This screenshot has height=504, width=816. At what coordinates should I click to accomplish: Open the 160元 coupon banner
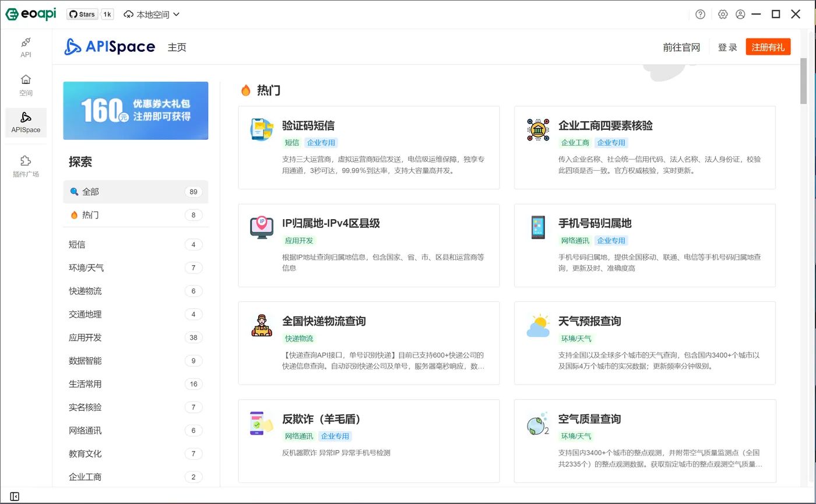coord(136,111)
